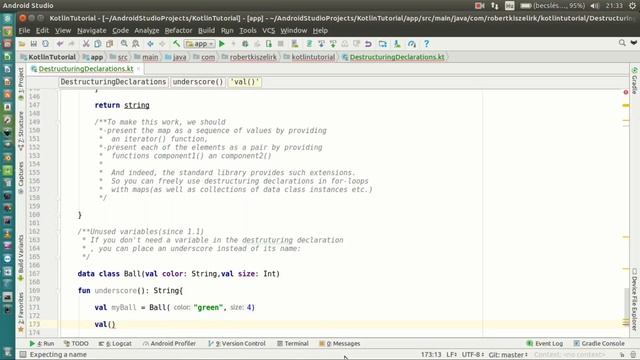Click the Find magnifier icon
Image resolution: width=640 pixels, height=360 pixels.
pos(124,44)
